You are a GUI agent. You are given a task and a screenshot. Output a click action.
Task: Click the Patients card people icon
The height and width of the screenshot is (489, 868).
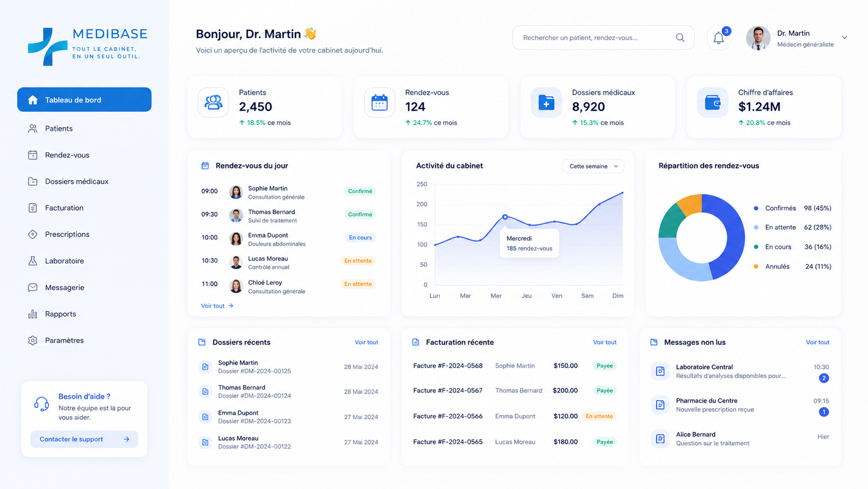[213, 102]
